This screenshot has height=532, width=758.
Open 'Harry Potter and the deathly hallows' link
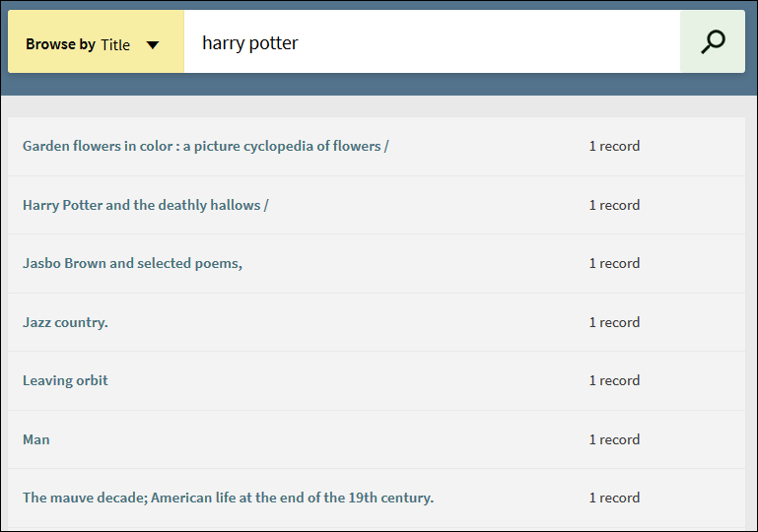(x=145, y=205)
